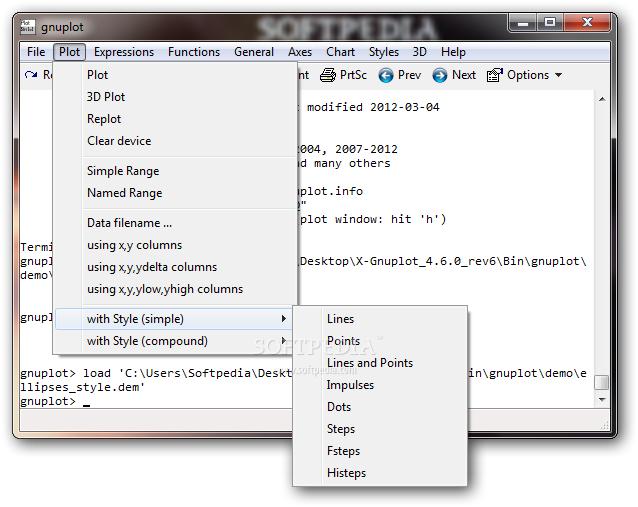Pick Fsteps style from submenu

[x=380, y=451]
